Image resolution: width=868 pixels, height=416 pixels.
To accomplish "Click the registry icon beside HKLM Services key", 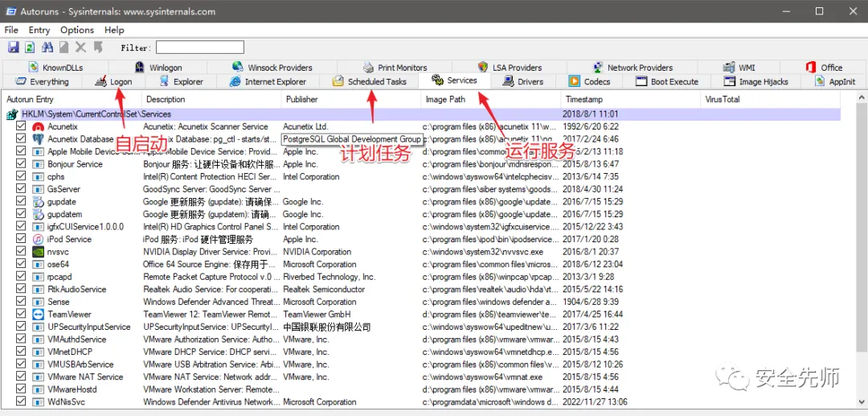I will click(x=12, y=114).
